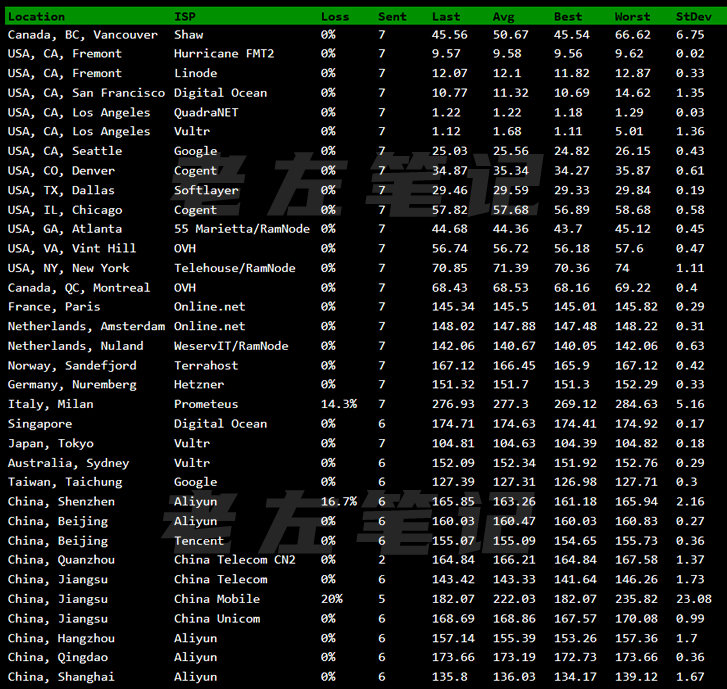Image resolution: width=727 pixels, height=689 pixels.
Task: Select 'USA, CO, Denver' location text
Action: click(x=61, y=171)
